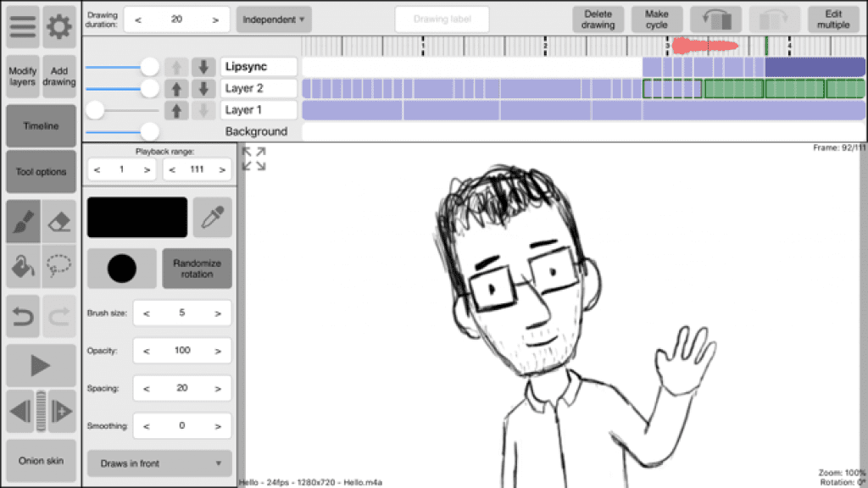Select the Eraser tool
868x488 pixels.
click(59, 221)
